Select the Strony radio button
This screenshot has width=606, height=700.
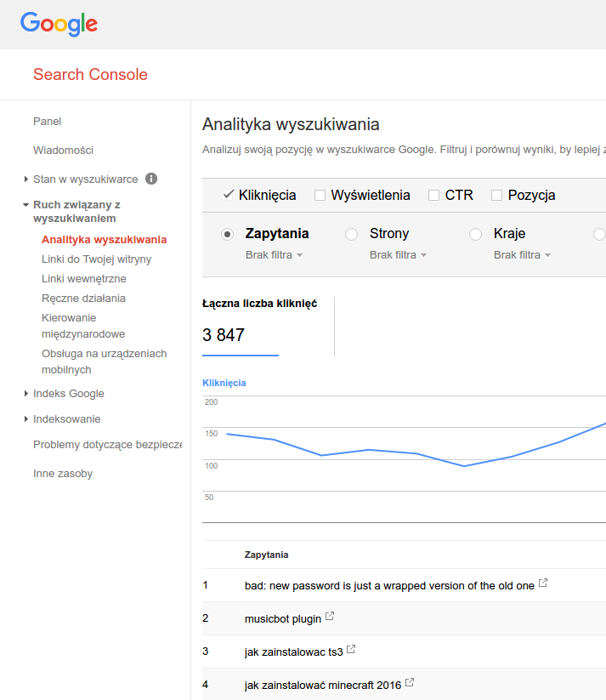pyautogui.click(x=351, y=234)
